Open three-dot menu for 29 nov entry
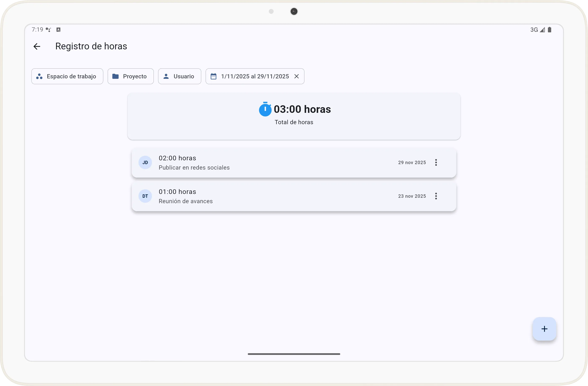Image resolution: width=588 pixels, height=386 pixels. pos(436,162)
